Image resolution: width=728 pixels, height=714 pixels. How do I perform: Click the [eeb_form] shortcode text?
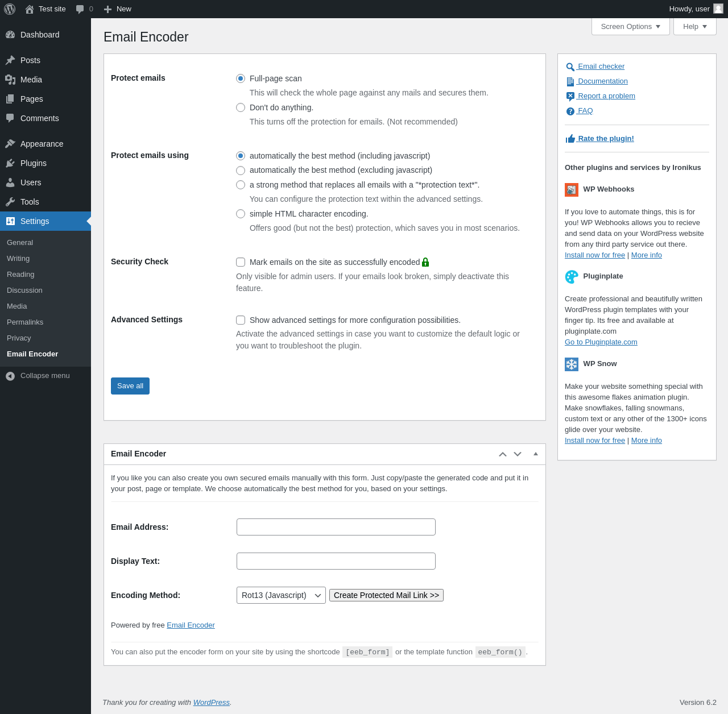pos(367,652)
